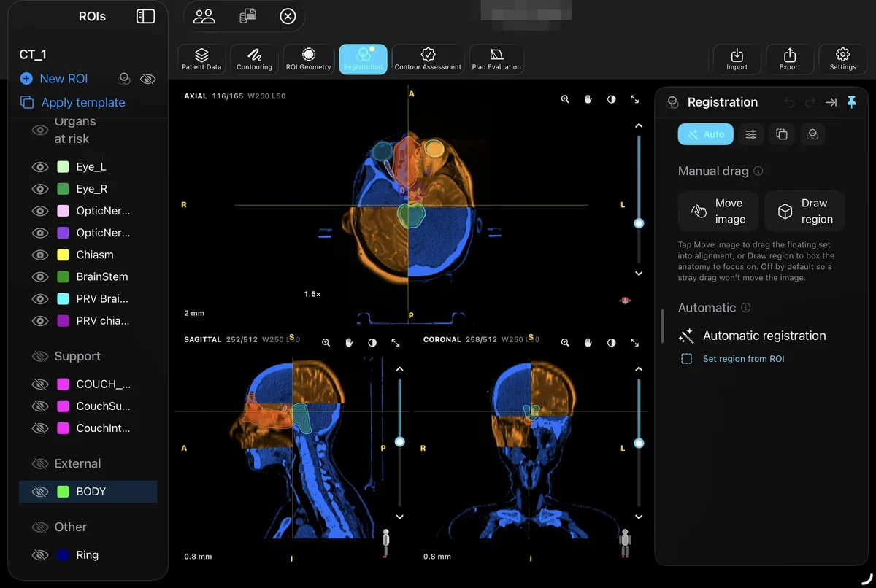Step axial slice down with chevron
This screenshot has height=588, width=876.
[x=639, y=274]
